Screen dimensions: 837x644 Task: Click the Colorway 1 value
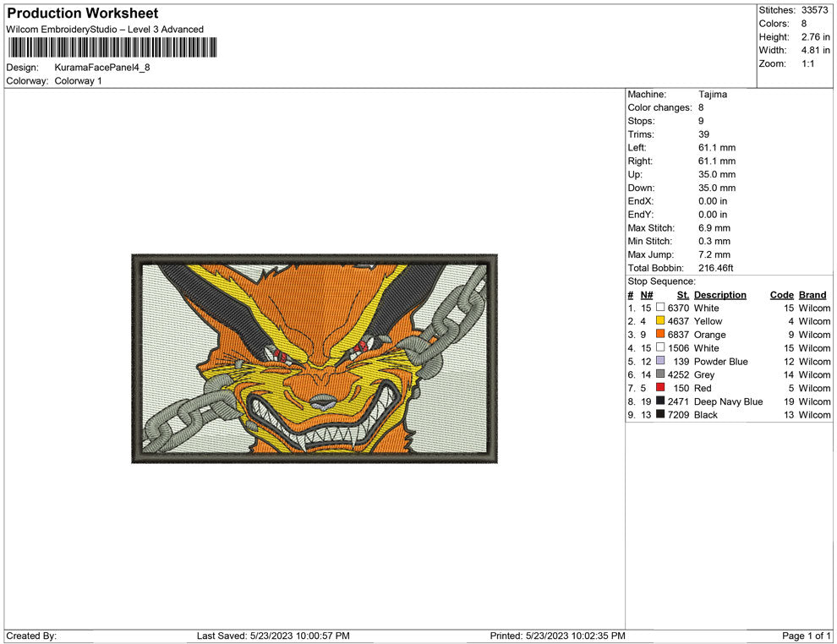point(78,80)
